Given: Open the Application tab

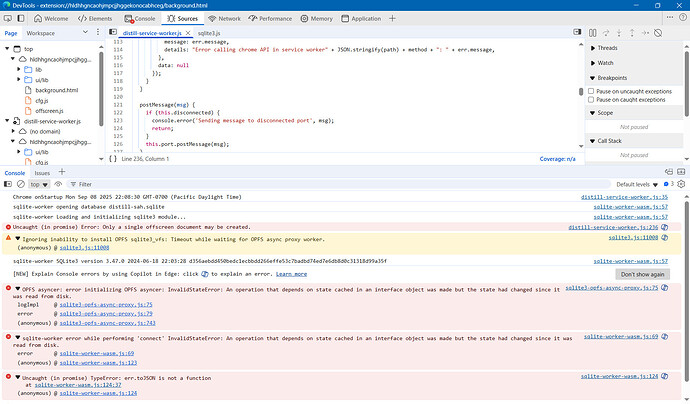Looking at the screenshot, I should (361, 18).
